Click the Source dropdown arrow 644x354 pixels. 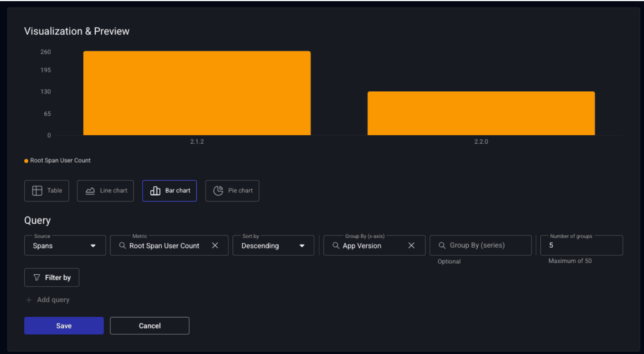[x=93, y=246]
